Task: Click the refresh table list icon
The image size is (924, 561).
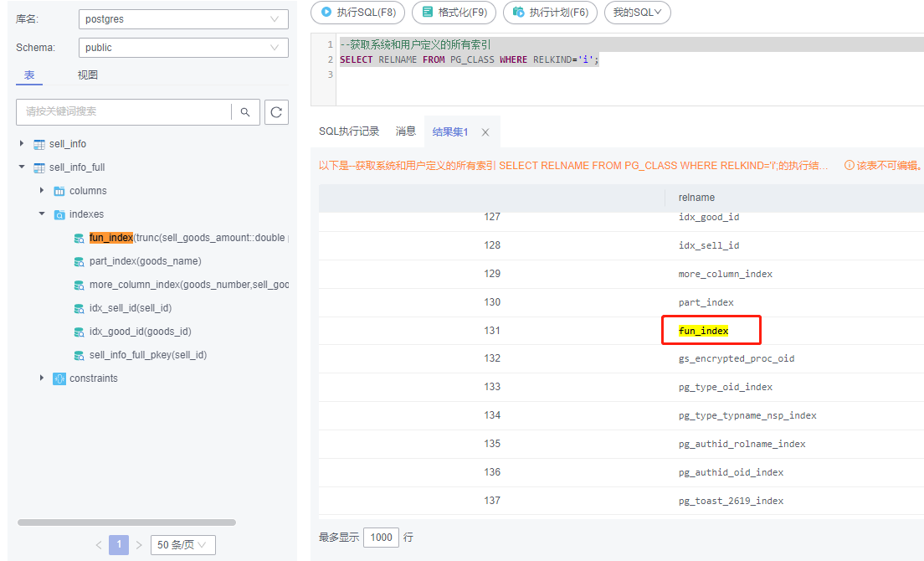Action: [x=276, y=112]
